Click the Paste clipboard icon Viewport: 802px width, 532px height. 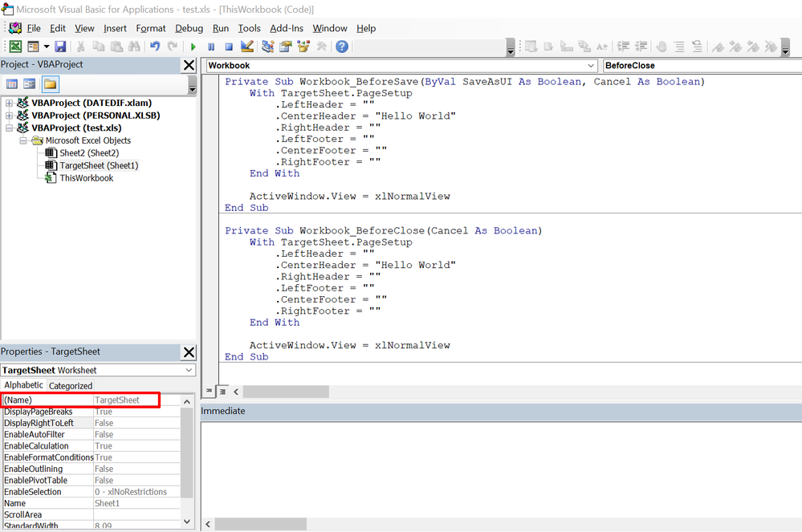pos(116,47)
